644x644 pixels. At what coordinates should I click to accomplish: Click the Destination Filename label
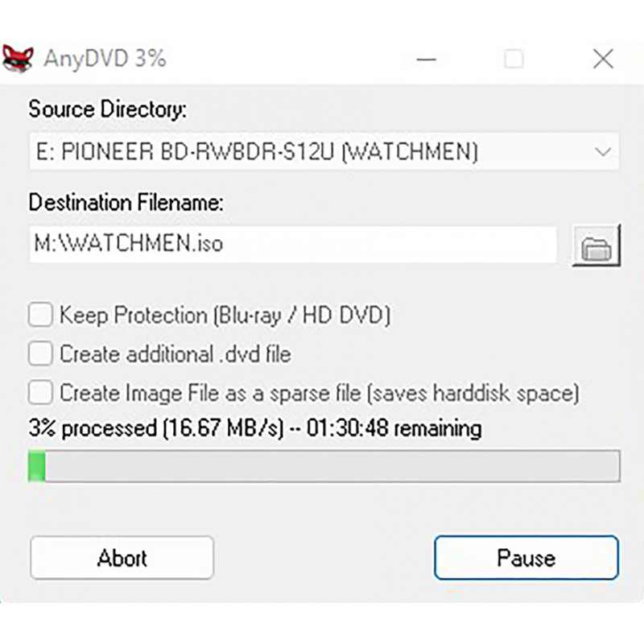click(x=126, y=203)
